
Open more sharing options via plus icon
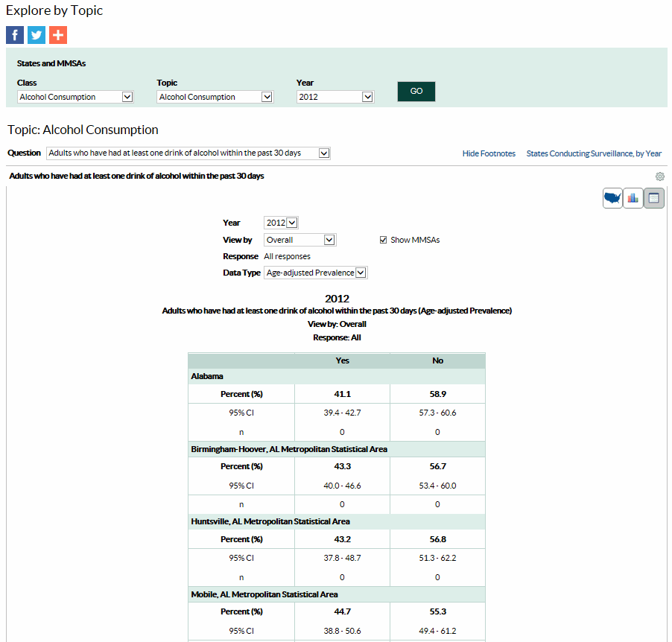[57, 34]
